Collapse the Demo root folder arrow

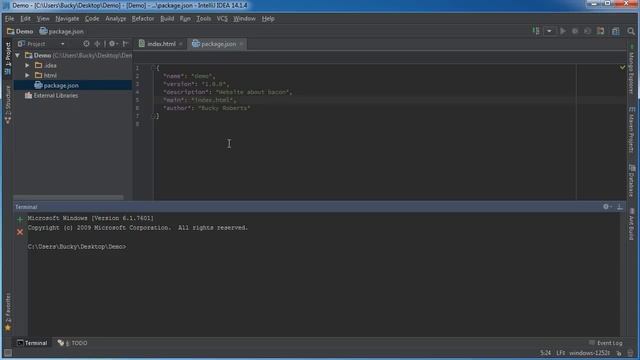18,55
